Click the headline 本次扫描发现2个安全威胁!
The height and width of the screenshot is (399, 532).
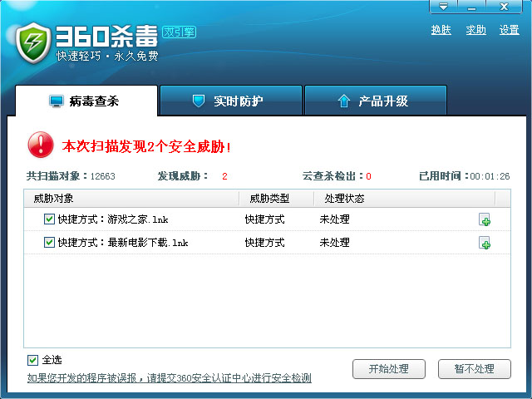tap(146, 146)
